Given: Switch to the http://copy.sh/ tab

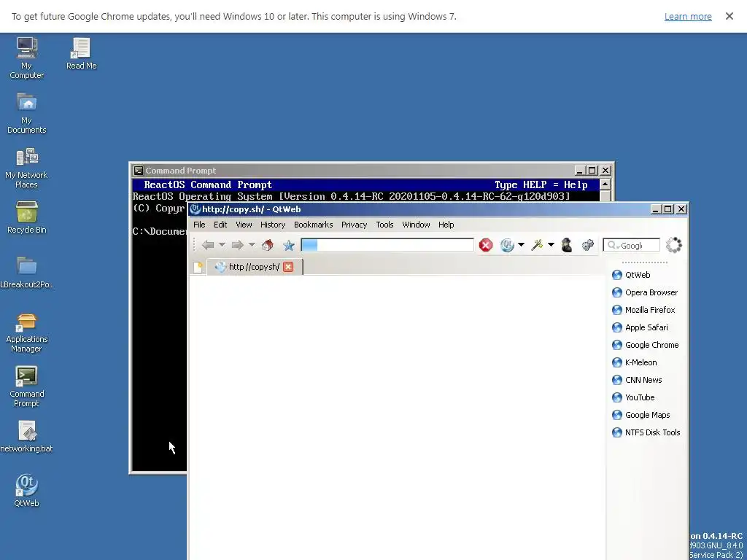Looking at the screenshot, I should coord(254,267).
